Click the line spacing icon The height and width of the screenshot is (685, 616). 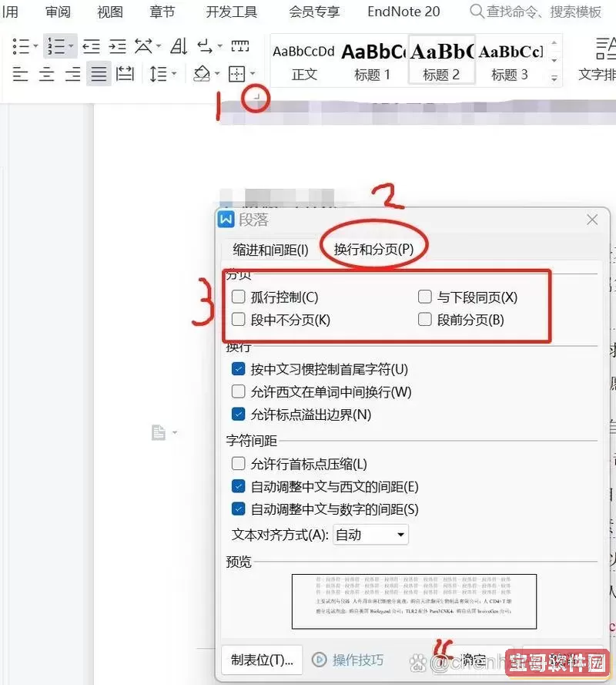coord(158,74)
